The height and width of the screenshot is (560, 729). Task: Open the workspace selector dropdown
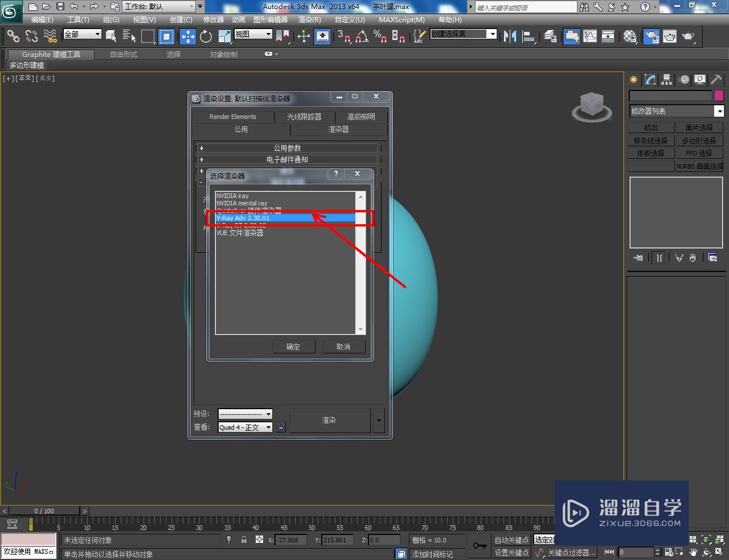pyautogui.click(x=159, y=7)
